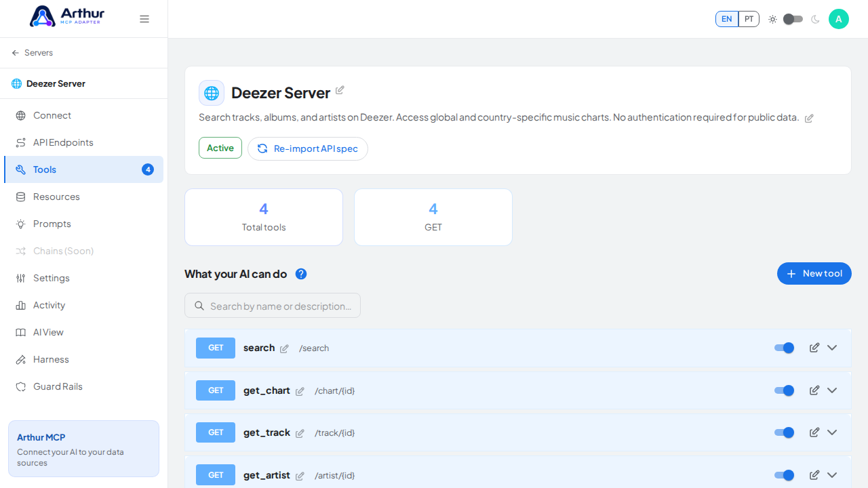Create a new tool
The height and width of the screenshot is (488, 868).
[814, 274]
